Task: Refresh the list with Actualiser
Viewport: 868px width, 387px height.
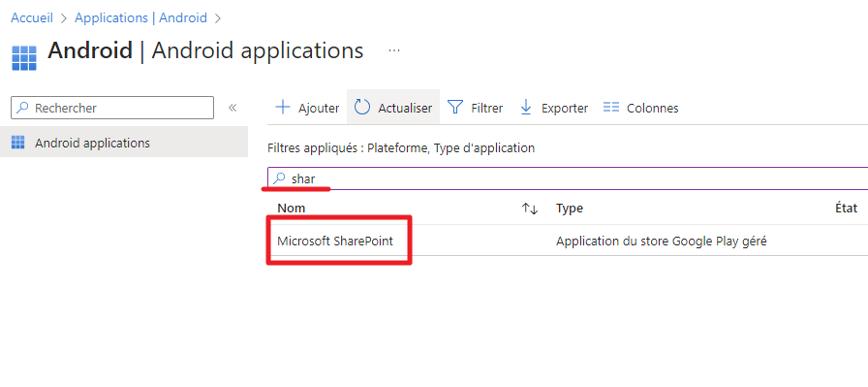Action: (x=393, y=108)
